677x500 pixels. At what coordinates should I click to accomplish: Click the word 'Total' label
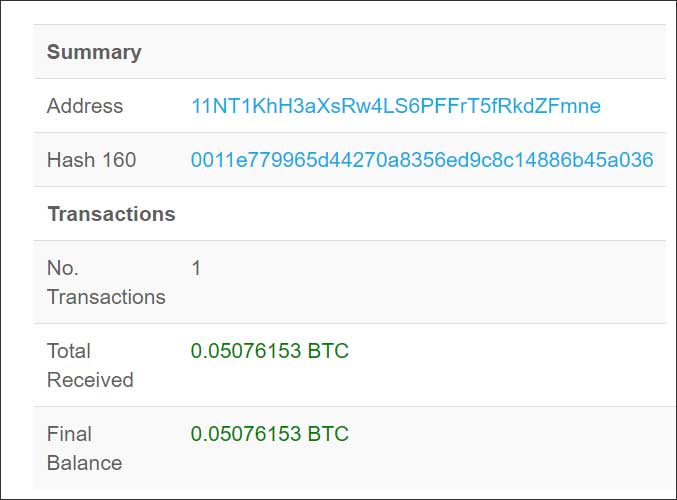[69, 351]
